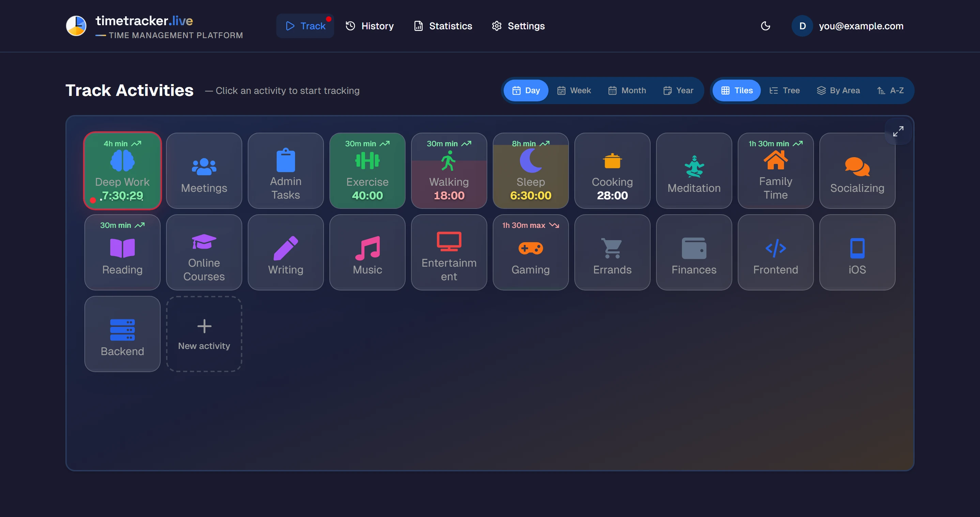
Task: Click the 1h 30m max limit on Gaming
Action: [x=531, y=225]
